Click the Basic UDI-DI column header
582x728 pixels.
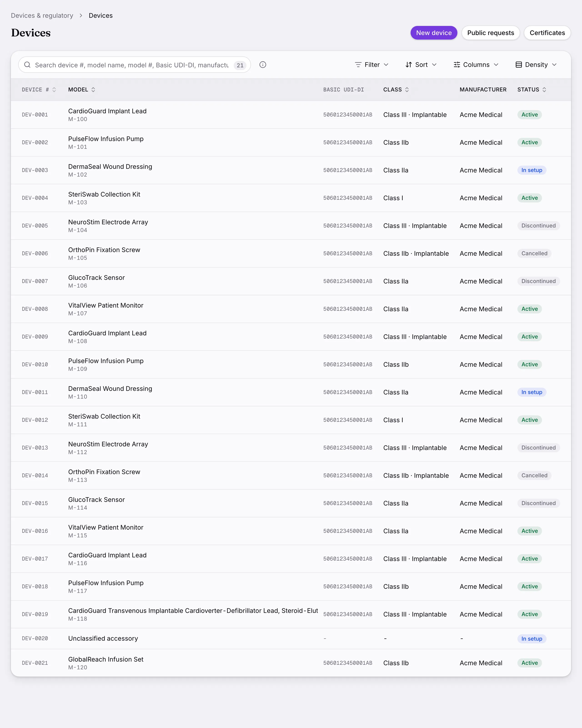(344, 89)
